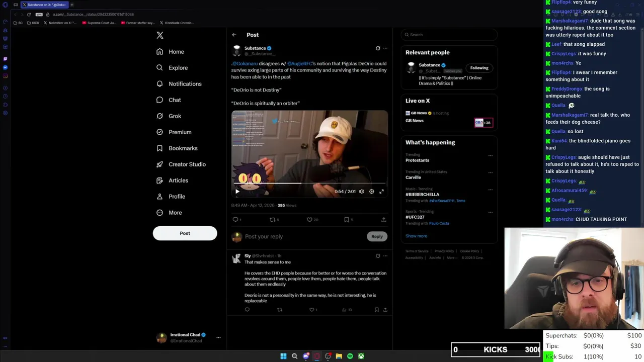
Task: Share the main post
Action: point(383,220)
